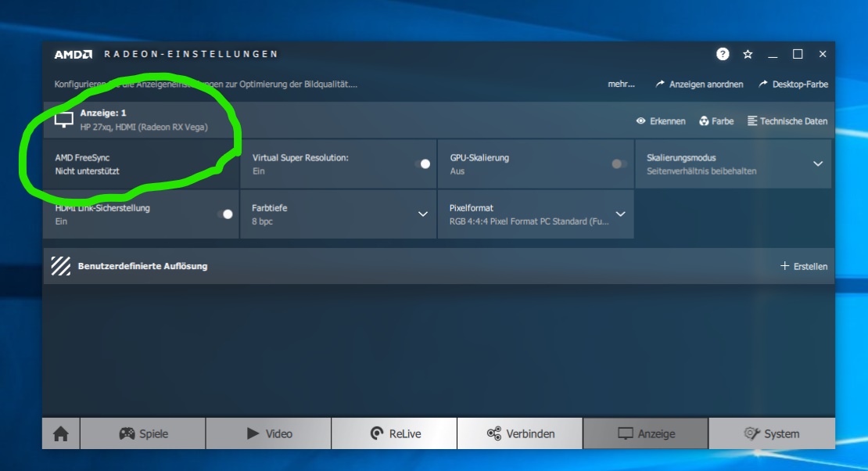Toggle Virtual Super Resolution switch

click(422, 164)
